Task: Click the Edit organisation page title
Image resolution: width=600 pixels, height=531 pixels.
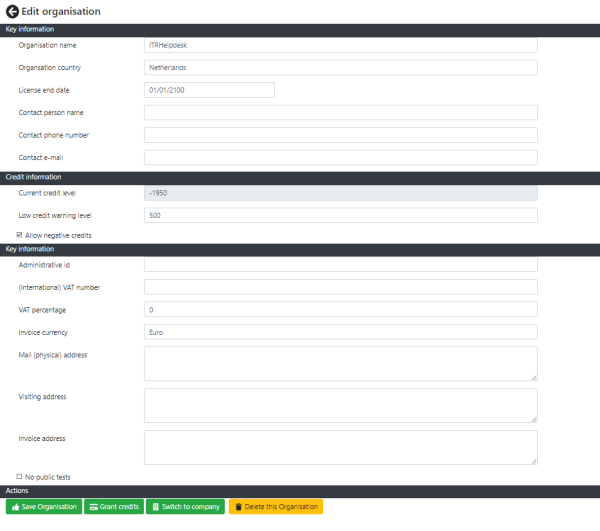Action: click(x=61, y=11)
